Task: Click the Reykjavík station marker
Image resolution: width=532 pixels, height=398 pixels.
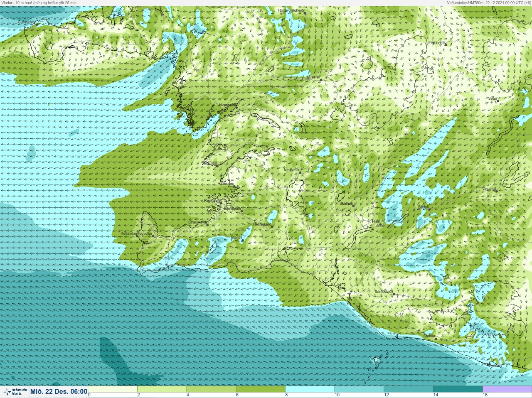Action: (x=221, y=203)
